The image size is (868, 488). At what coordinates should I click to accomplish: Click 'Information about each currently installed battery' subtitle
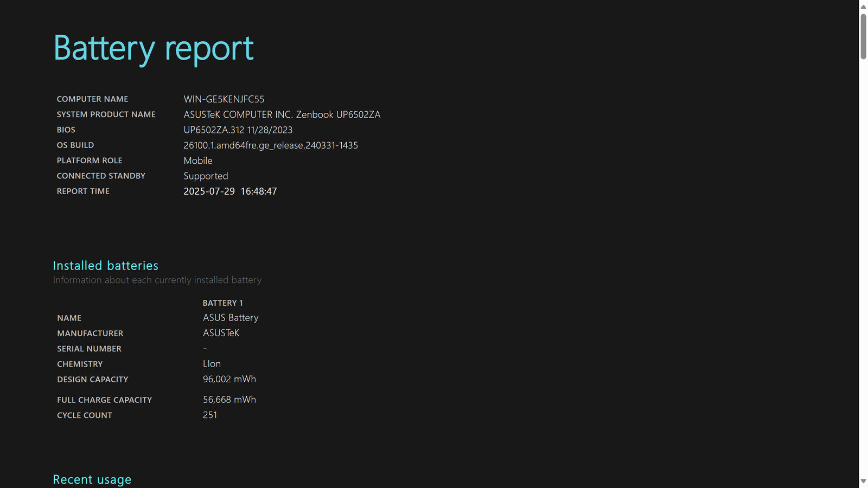pos(157,280)
